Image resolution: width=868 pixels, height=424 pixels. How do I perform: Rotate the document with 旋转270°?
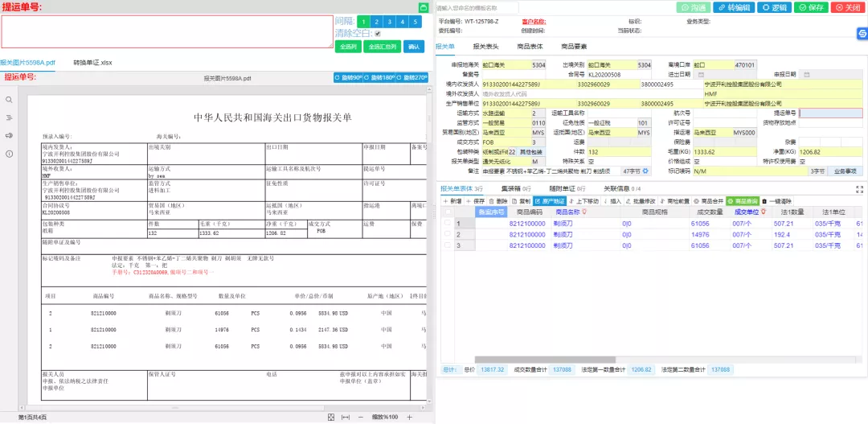(x=412, y=77)
